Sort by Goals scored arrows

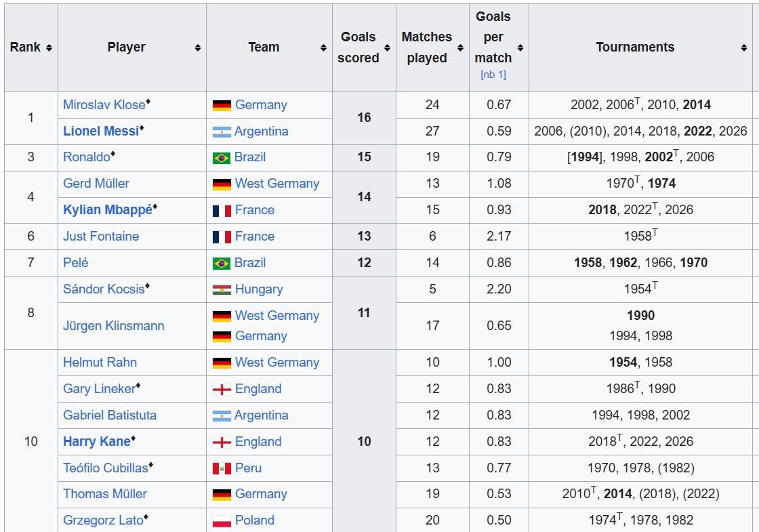pyautogui.click(x=387, y=47)
